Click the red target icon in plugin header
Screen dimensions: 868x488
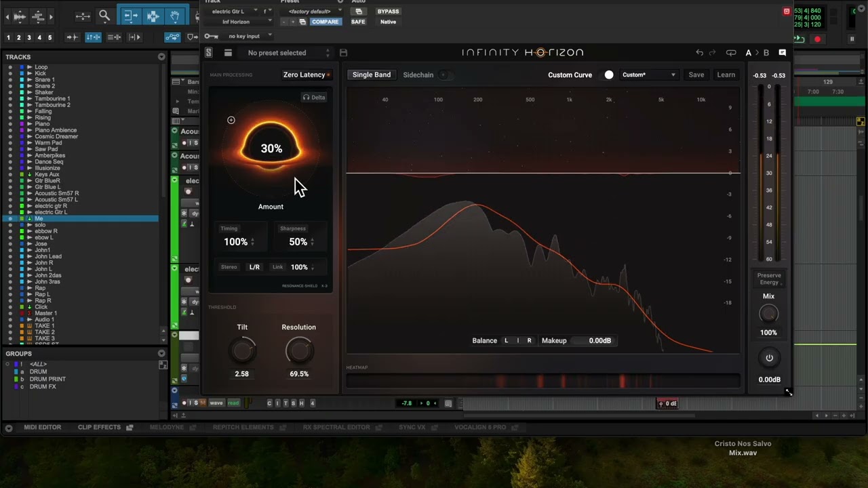point(787,12)
